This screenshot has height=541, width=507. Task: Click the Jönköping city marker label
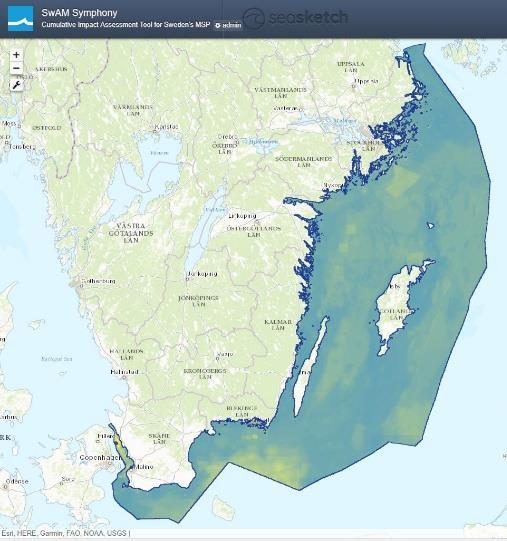click(202, 274)
